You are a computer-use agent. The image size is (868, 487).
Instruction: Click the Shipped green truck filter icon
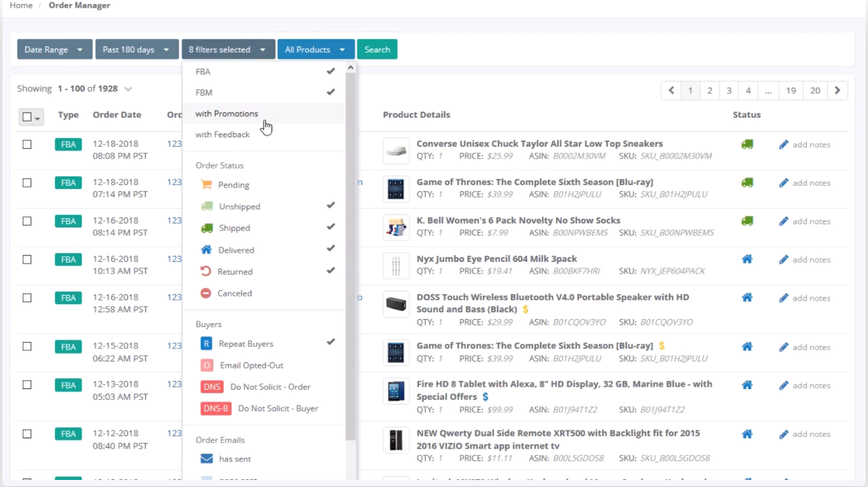[206, 228]
